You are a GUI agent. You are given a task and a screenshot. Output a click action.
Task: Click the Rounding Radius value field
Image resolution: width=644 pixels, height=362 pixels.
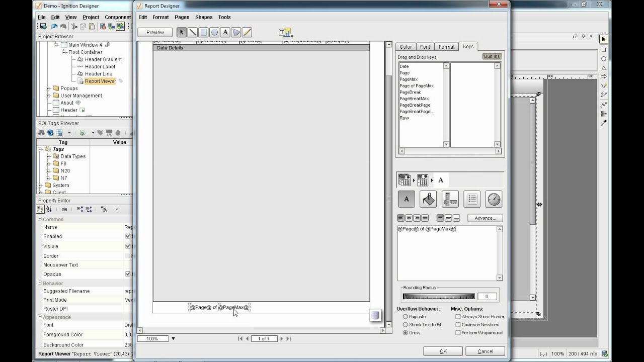pyautogui.click(x=487, y=297)
